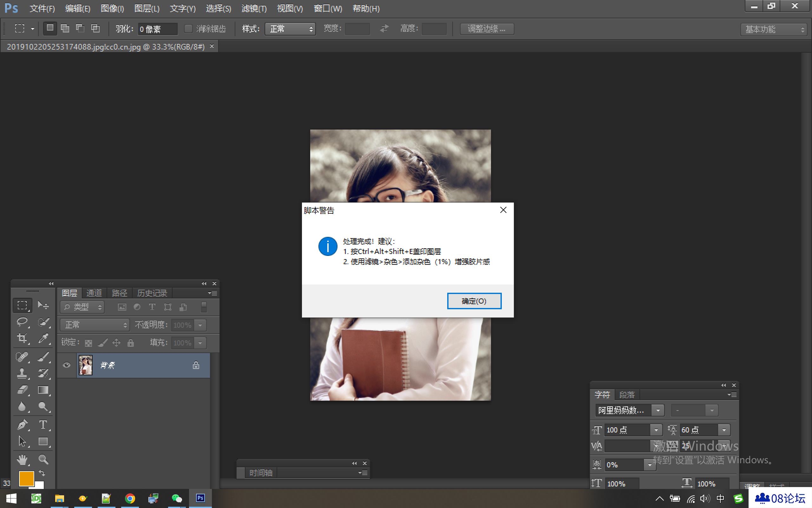Toggle adjustment layer filter icon
The height and width of the screenshot is (508, 812).
[137, 307]
